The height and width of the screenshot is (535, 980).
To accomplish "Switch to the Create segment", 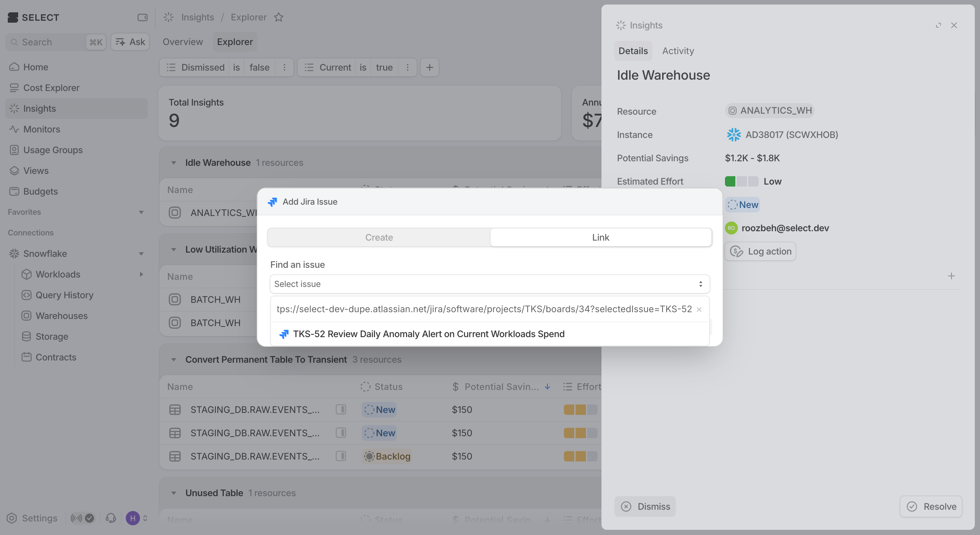I will [379, 237].
